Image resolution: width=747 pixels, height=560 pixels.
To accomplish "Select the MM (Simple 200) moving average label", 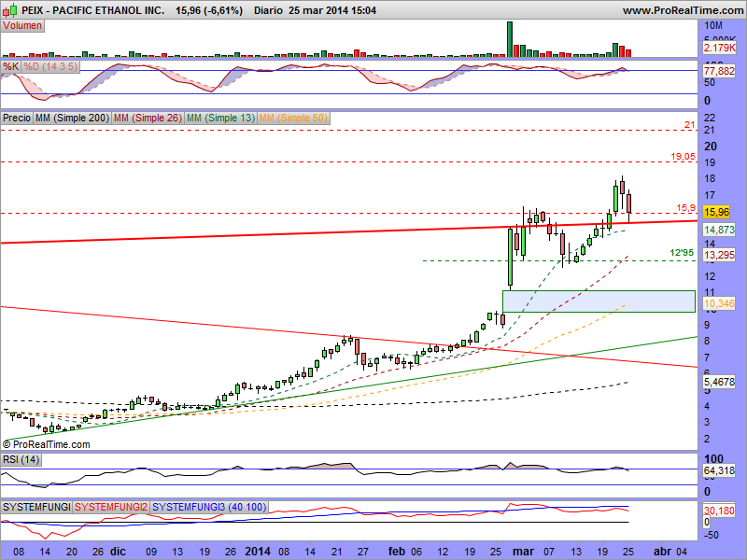I will tap(72, 118).
